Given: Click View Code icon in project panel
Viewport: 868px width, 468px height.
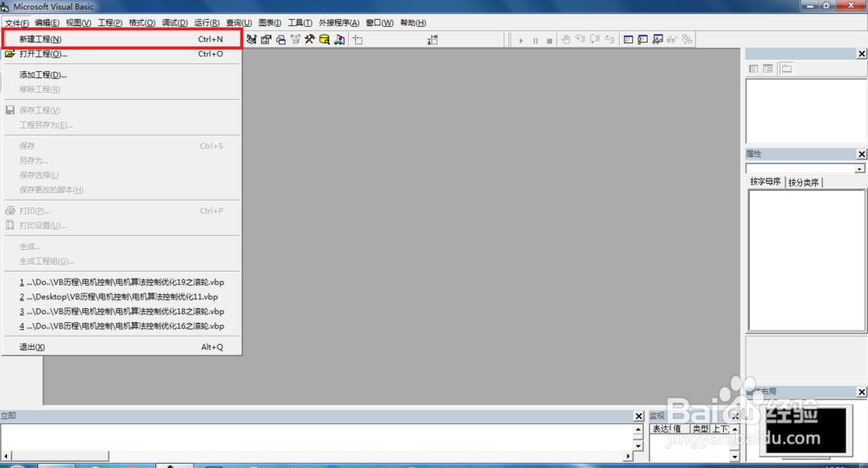Looking at the screenshot, I should [x=753, y=69].
